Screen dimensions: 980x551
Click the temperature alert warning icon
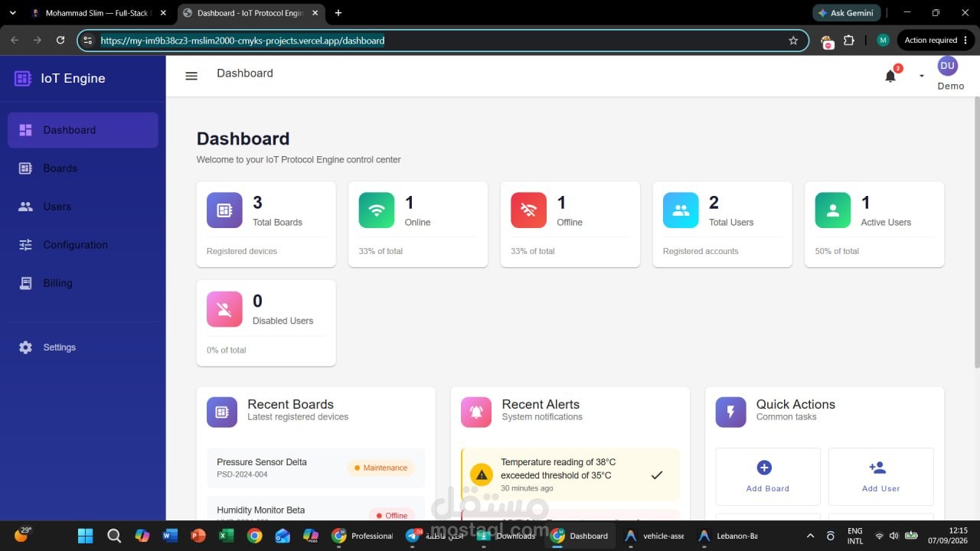point(481,475)
